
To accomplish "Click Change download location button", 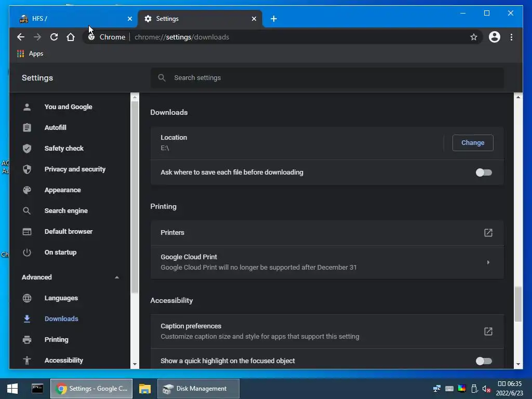I will (x=473, y=143).
